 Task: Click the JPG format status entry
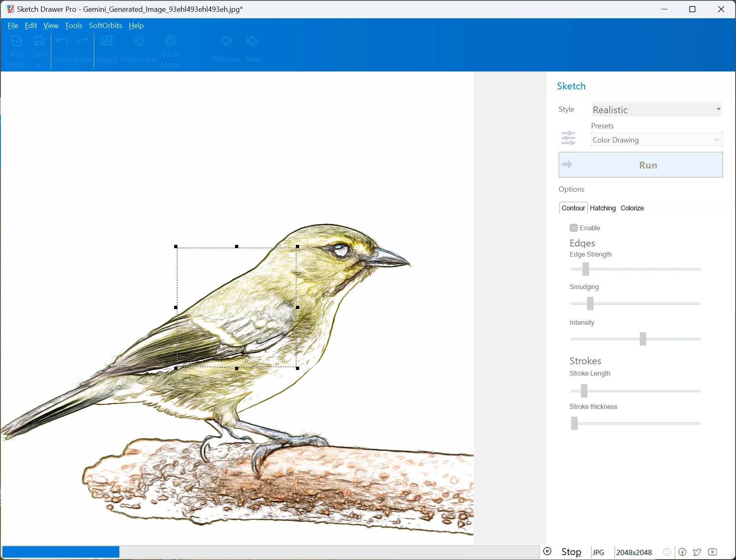click(x=598, y=552)
